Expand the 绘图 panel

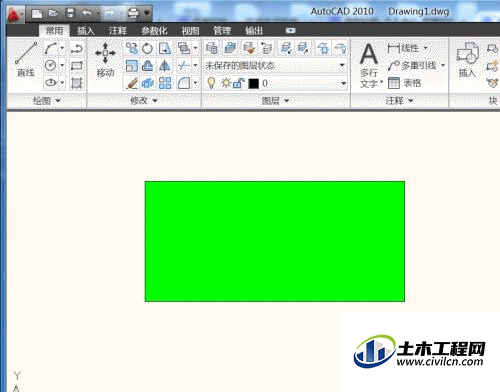(x=46, y=100)
